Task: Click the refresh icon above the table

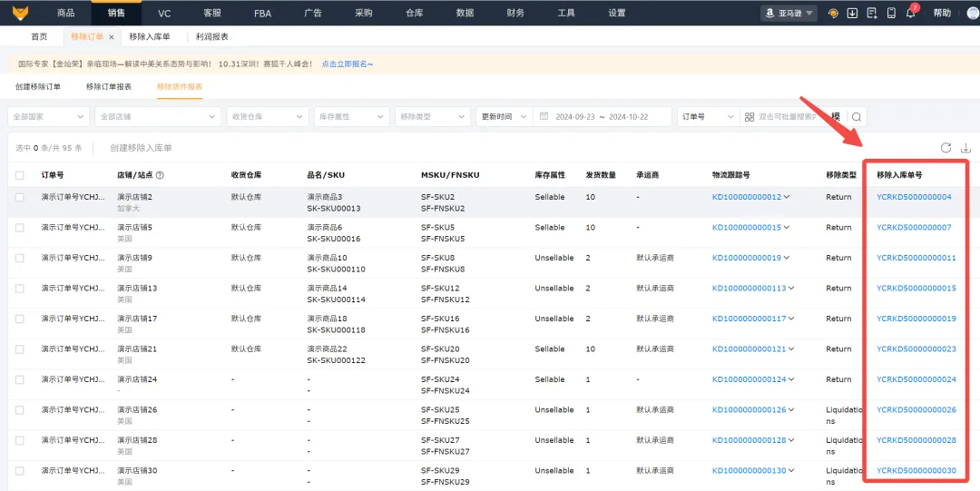Action: (946, 148)
